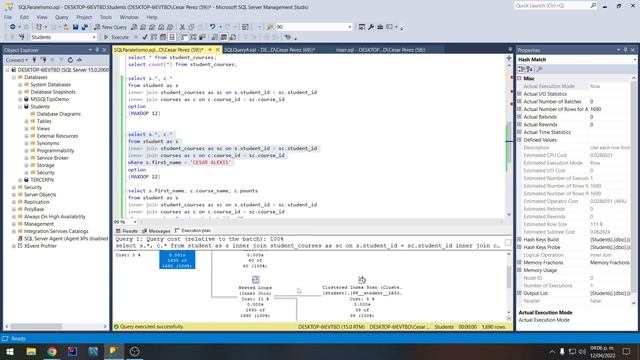Screen dimensions: 640x360
Task: Switch to the SQLQuery4.sql tab
Action: [x=269, y=50]
